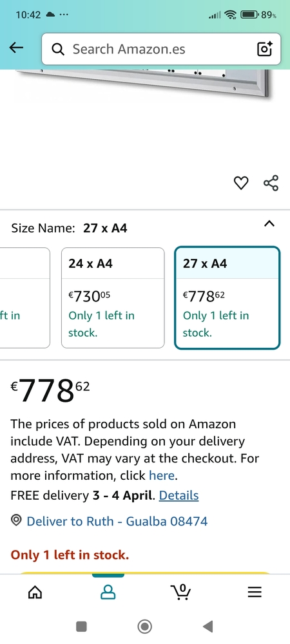Image resolution: width=290 pixels, height=644 pixels.
Task: Open the hamburger menu tab
Action: [255, 592]
